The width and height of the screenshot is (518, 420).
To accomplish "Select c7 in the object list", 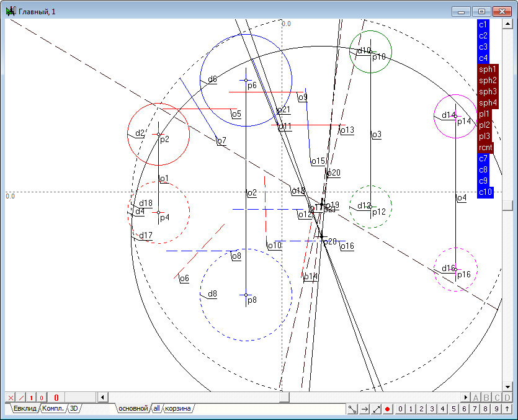I will [x=483, y=159].
